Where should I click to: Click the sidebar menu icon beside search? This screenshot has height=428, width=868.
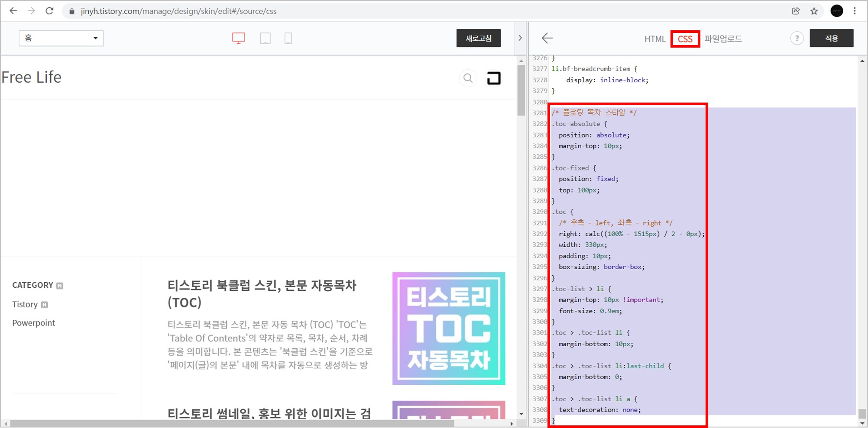coord(494,78)
